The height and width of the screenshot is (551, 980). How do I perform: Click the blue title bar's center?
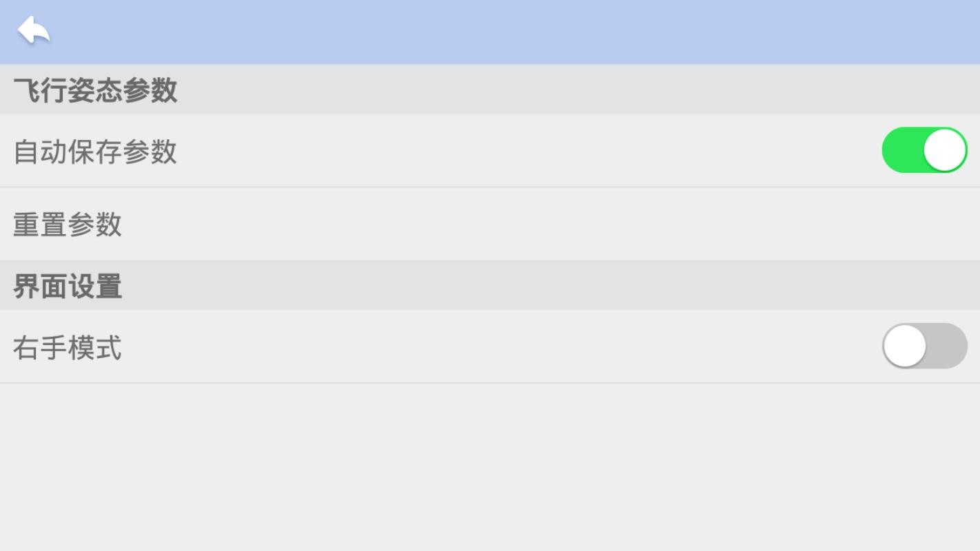tap(490, 32)
